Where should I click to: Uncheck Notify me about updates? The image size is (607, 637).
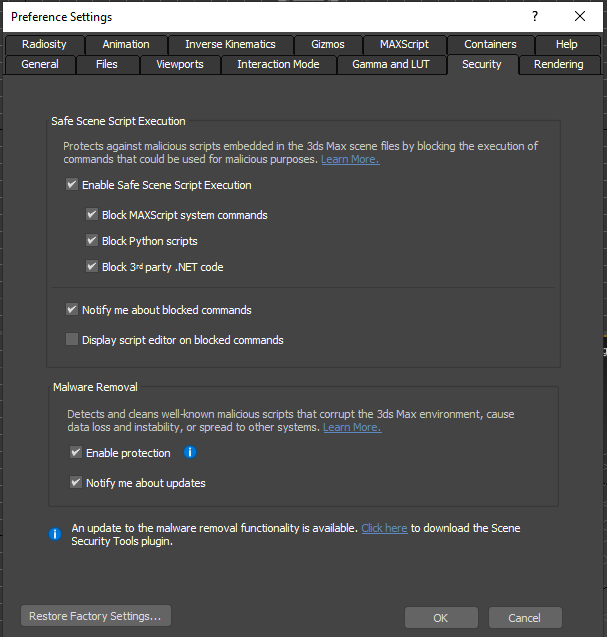click(76, 483)
